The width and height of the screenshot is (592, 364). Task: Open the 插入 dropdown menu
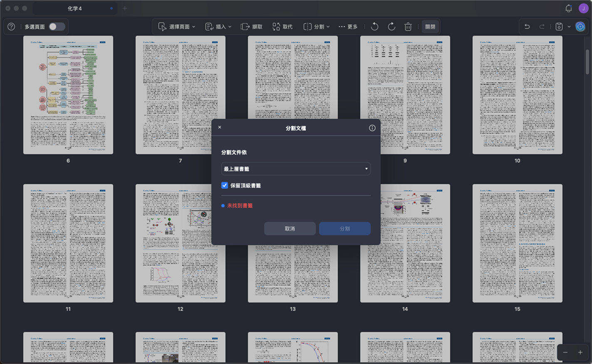tap(218, 27)
